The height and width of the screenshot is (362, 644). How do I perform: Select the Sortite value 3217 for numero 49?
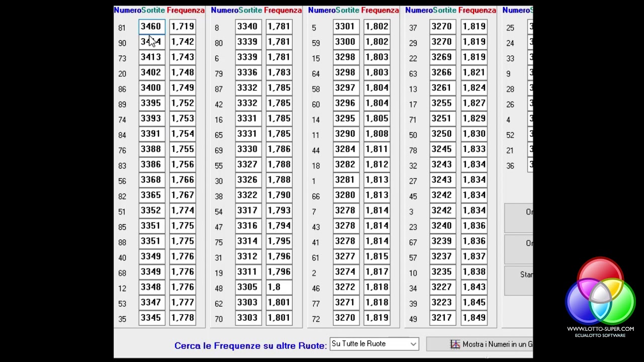click(x=443, y=318)
